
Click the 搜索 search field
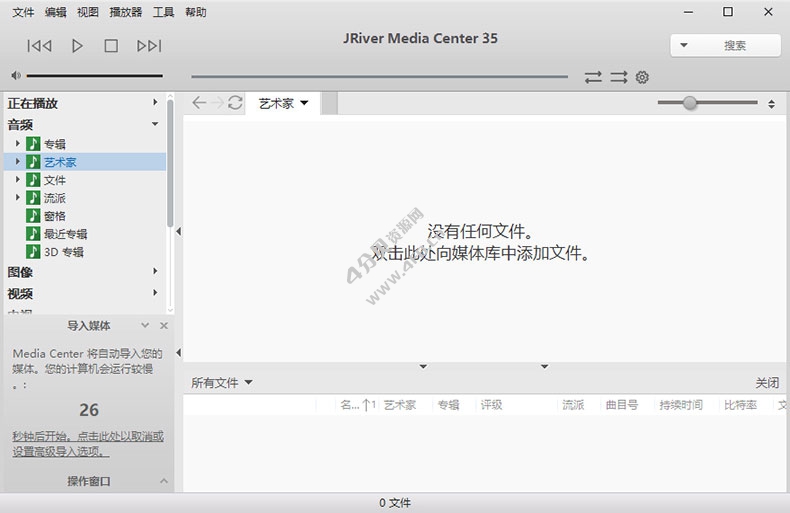click(x=726, y=45)
